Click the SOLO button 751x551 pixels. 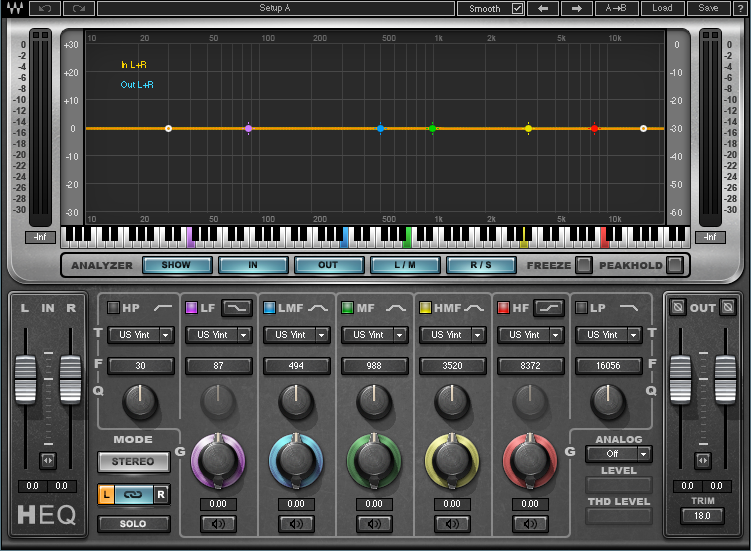click(x=134, y=524)
